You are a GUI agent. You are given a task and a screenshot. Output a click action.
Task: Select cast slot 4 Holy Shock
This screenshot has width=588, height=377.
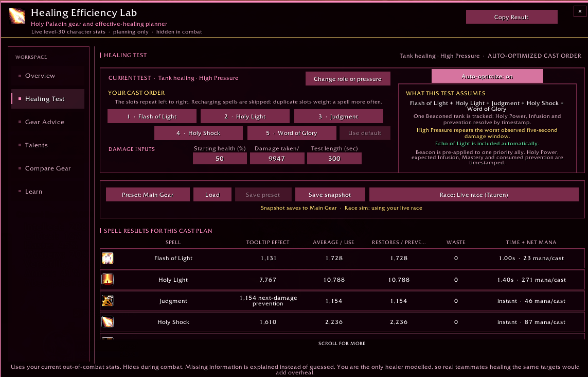coord(199,133)
